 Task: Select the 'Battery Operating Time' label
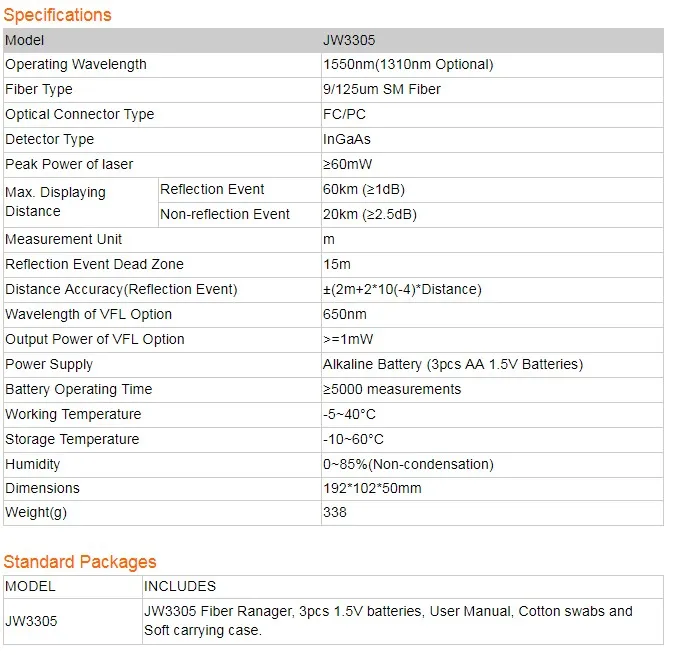tap(79, 389)
